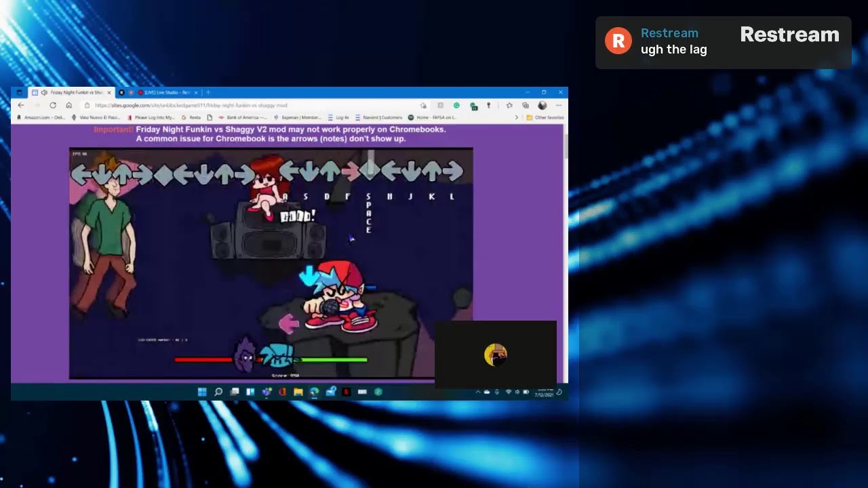
Task: Open the Widgets taskbar icon
Action: pyautogui.click(x=250, y=392)
